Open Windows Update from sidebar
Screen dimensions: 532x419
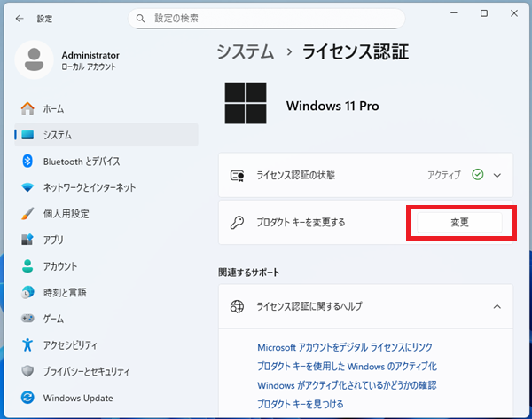pos(79,397)
